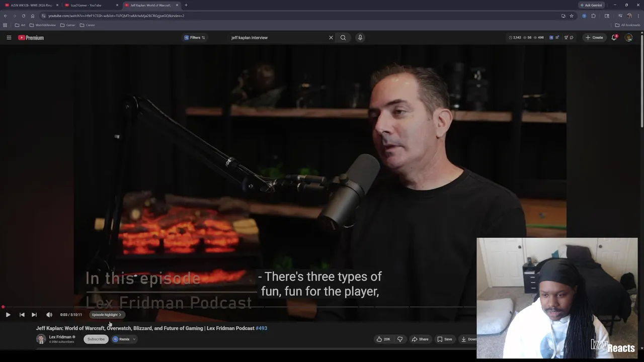Viewport: 644px width, 362px height.
Task: Save the video to a playlist
Action: click(x=444, y=339)
